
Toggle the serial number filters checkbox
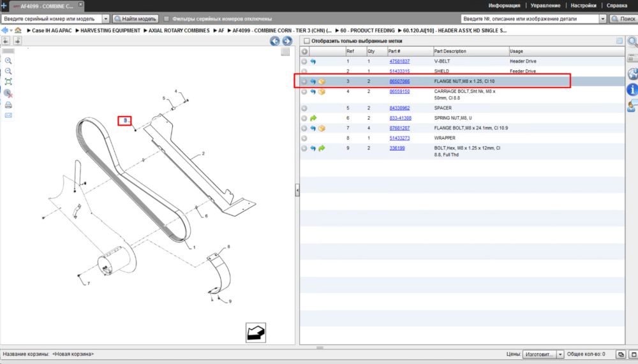(x=167, y=18)
